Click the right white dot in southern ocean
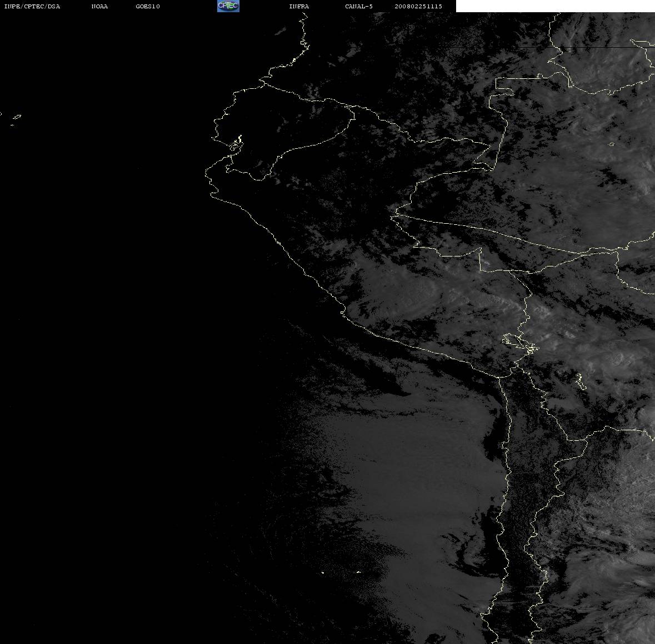The height and width of the screenshot is (644, 655). pos(358,572)
